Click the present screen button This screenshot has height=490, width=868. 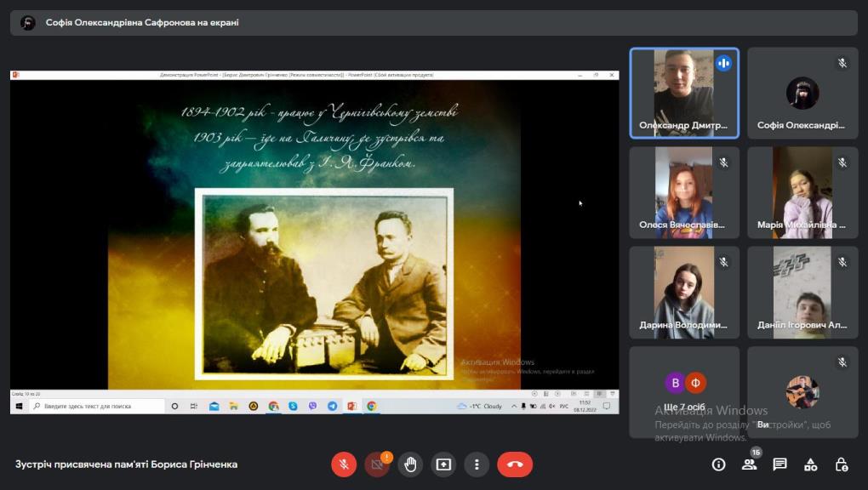click(443, 464)
